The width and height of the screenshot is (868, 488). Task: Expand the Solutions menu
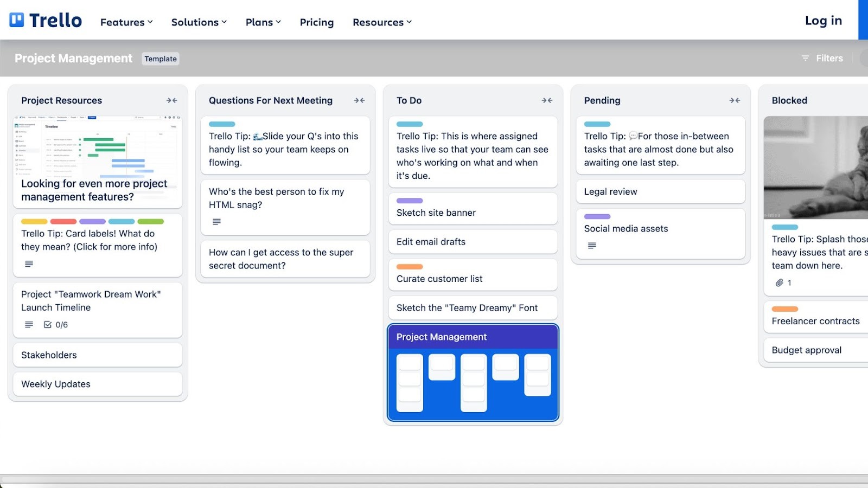tap(199, 22)
